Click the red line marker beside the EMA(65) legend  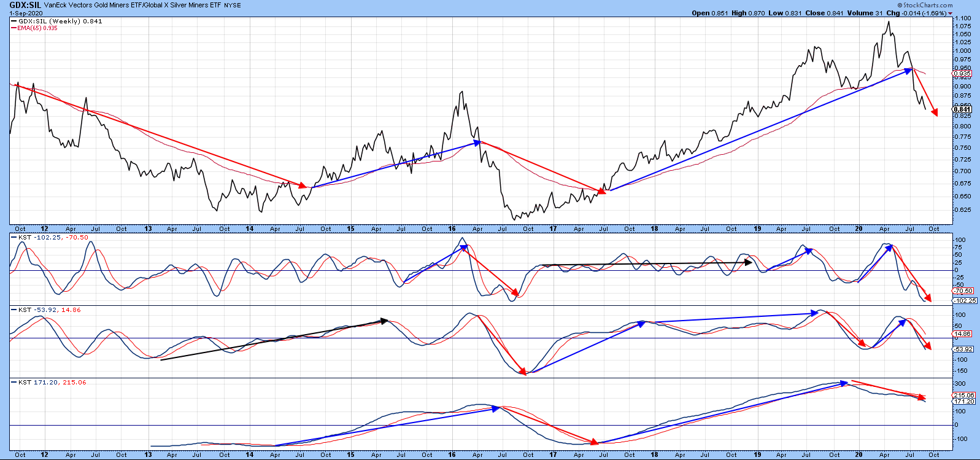point(14,28)
